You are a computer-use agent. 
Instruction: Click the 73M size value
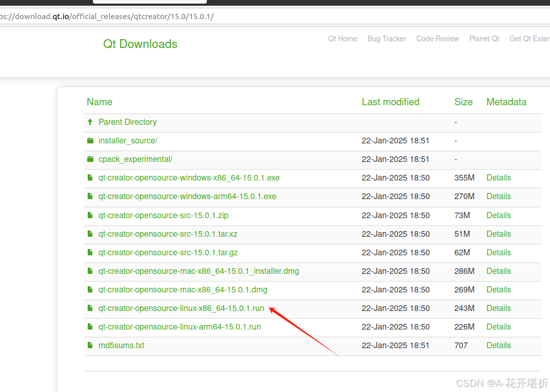point(462,215)
